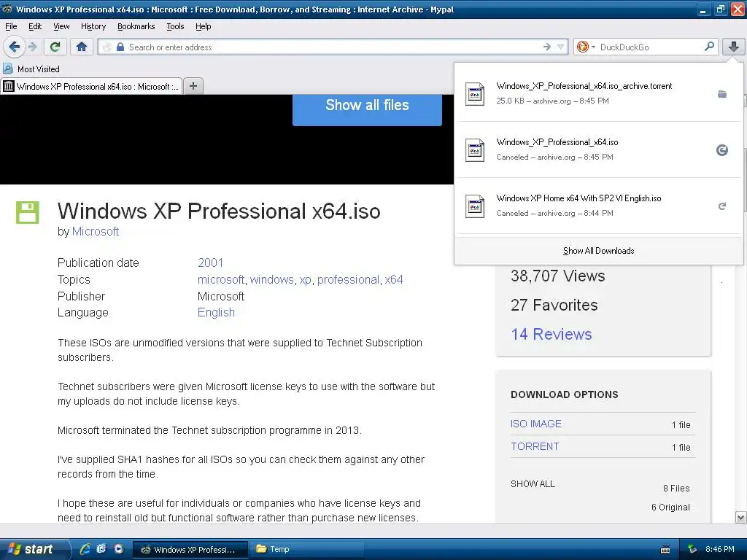747x560 pixels.
Task: Click the search magnifier icon
Action: click(709, 47)
